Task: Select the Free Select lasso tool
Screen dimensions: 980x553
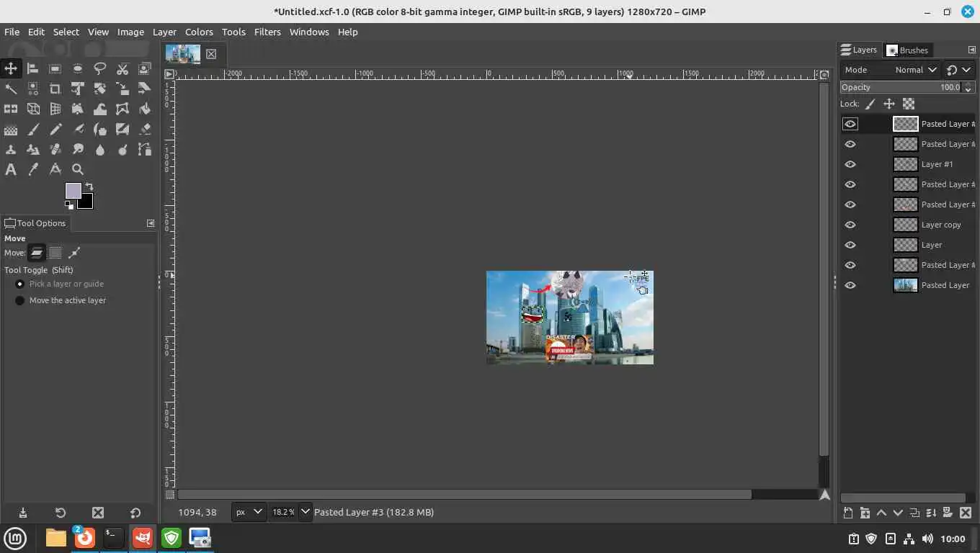Action: coord(99,68)
